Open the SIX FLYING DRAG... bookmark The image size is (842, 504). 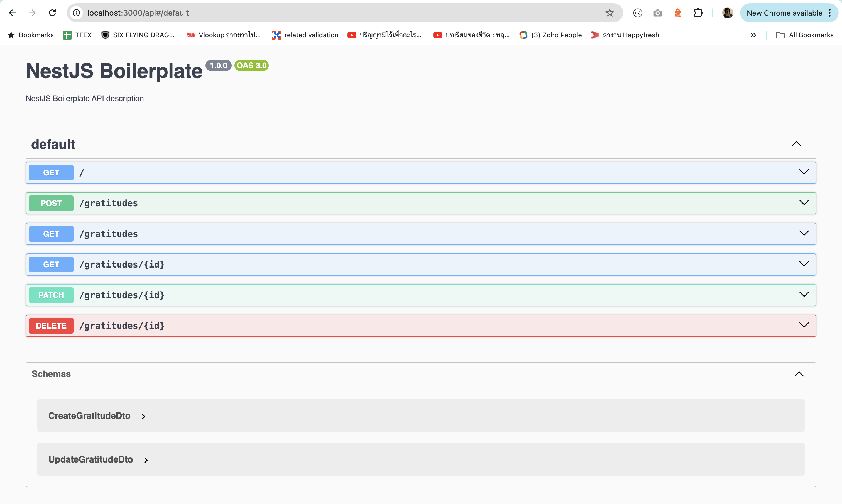tap(138, 35)
